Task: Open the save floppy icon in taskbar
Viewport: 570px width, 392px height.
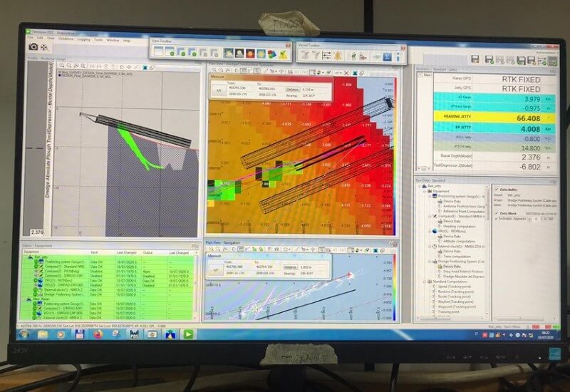Action: (x=80, y=334)
